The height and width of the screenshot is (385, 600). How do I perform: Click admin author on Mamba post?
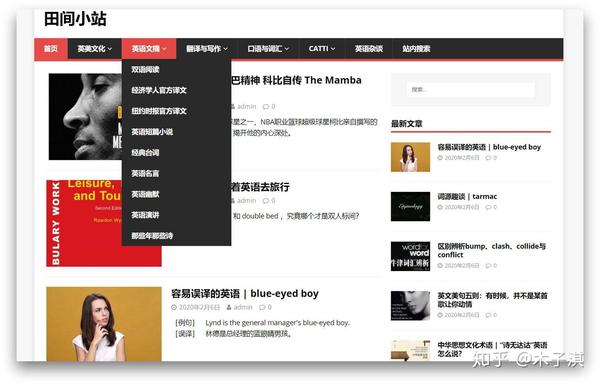(x=246, y=106)
